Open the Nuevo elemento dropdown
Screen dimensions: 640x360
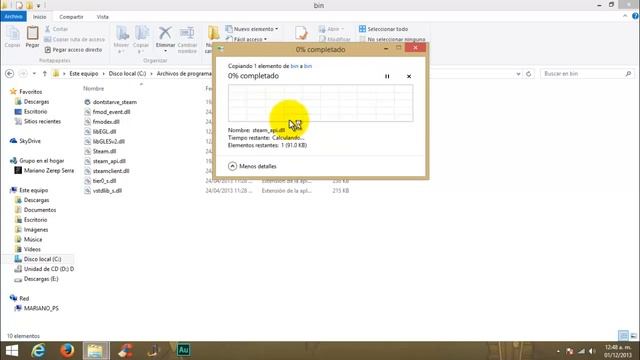pos(252,29)
